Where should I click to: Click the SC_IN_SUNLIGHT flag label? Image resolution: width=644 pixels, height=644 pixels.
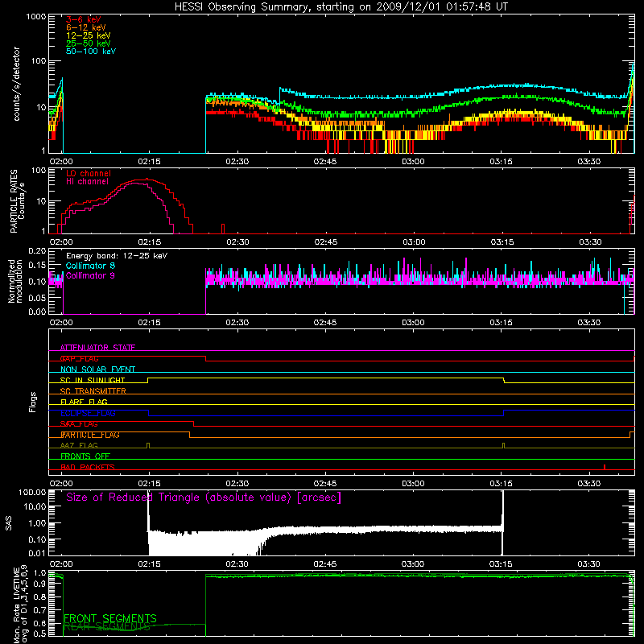click(93, 380)
